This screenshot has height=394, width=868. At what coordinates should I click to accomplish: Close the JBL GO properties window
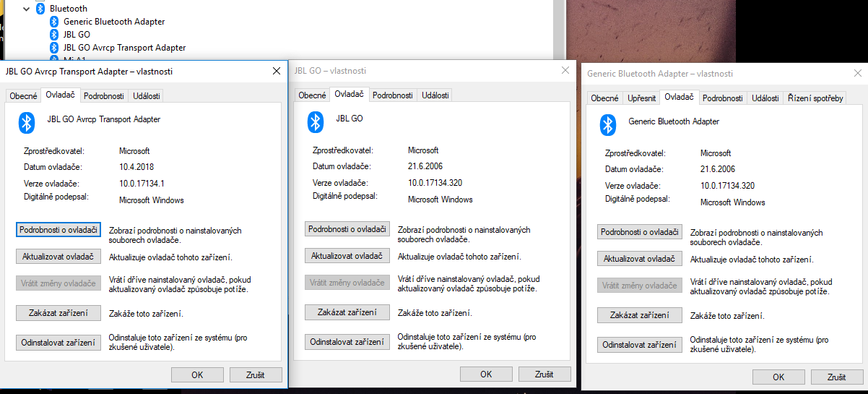[x=565, y=70]
